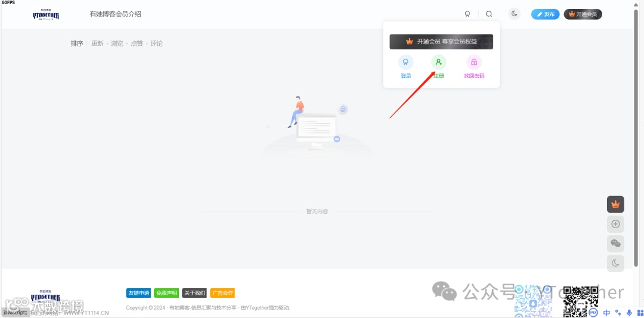Sort by 浏览 views
This screenshot has width=644, height=318.
117,43
